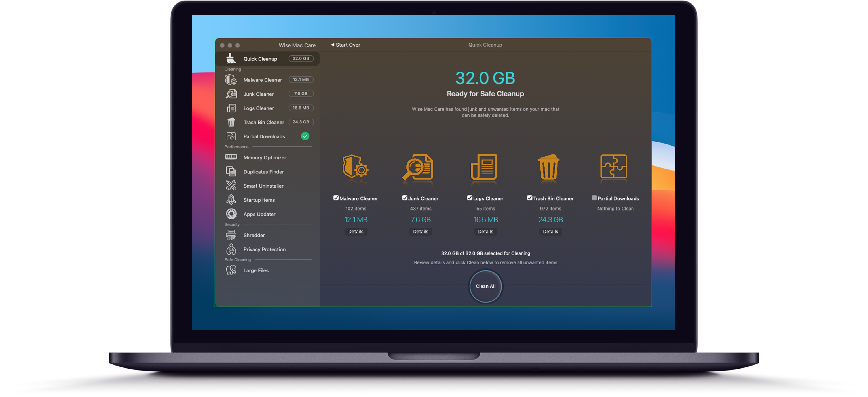This screenshot has width=868, height=397.
Task: View Details for Malware Cleaner
Action: pyautogui.click(x=356, y=231)
